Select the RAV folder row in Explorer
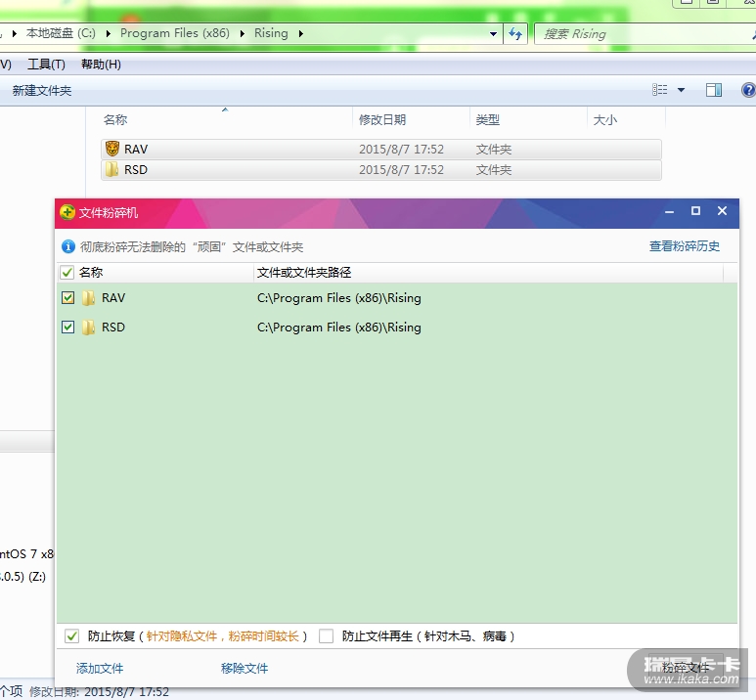The image size is (756, 700). (380, 150)
